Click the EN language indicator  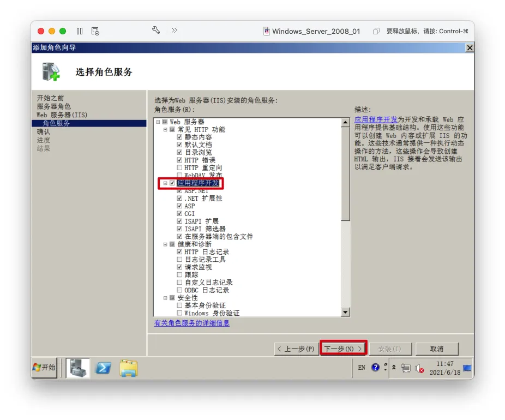pos(362,368)
